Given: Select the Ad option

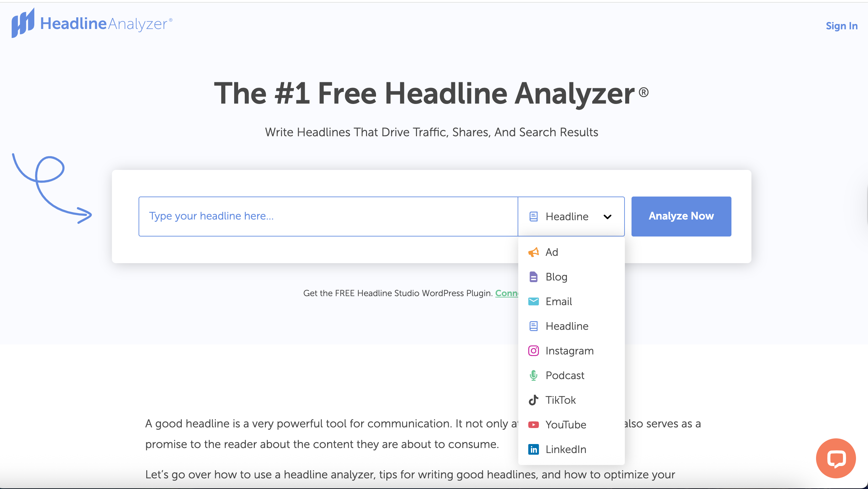Looking at the screenshot, I should coord(571,252).
